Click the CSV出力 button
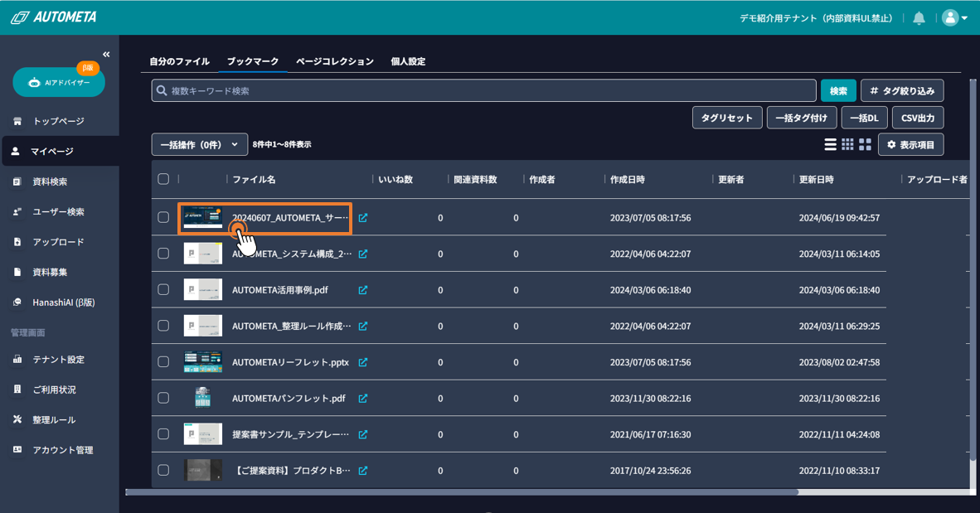 tap(918, 118)
